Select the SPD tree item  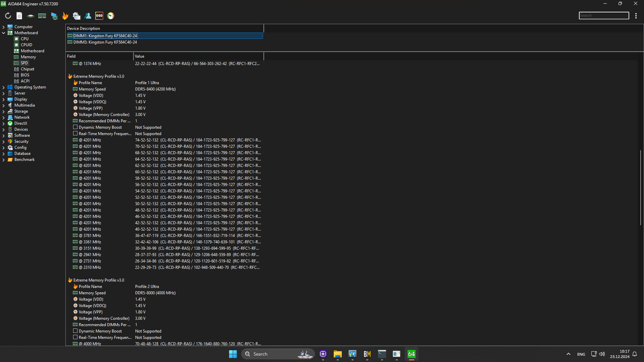point(24,63)
